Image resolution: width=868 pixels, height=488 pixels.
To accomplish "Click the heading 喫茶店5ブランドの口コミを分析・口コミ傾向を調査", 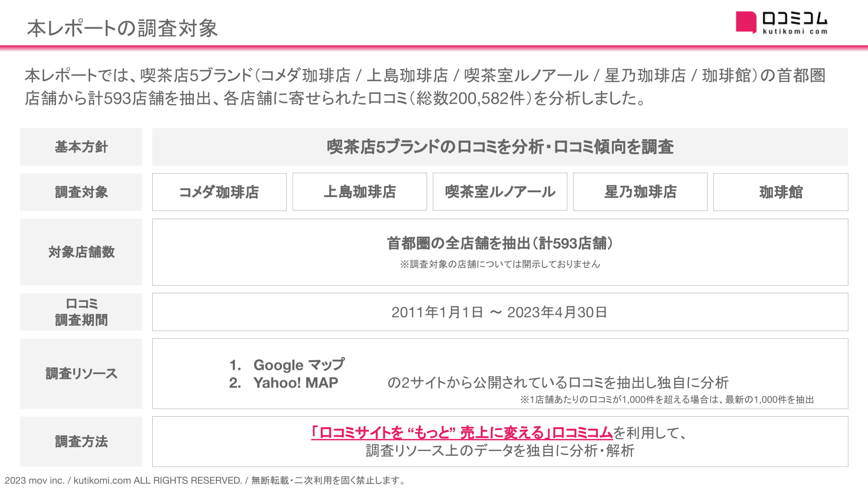I will coord(500,147).
